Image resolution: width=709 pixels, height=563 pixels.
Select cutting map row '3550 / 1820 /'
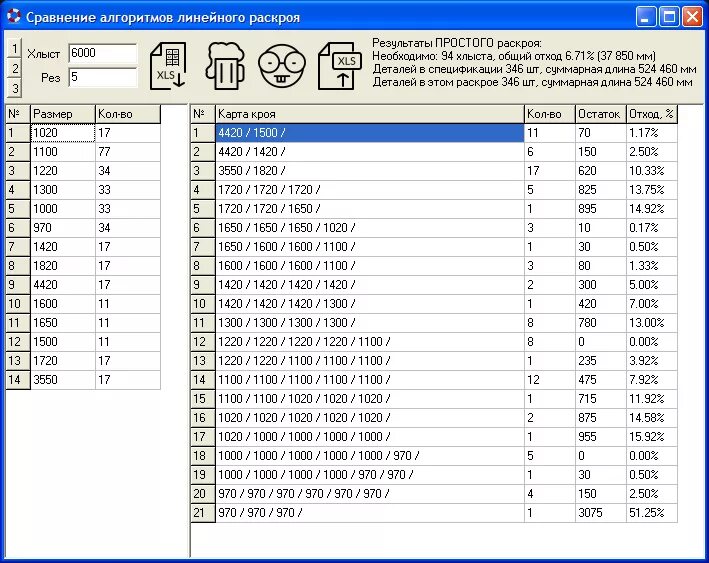tap(370, 171)
